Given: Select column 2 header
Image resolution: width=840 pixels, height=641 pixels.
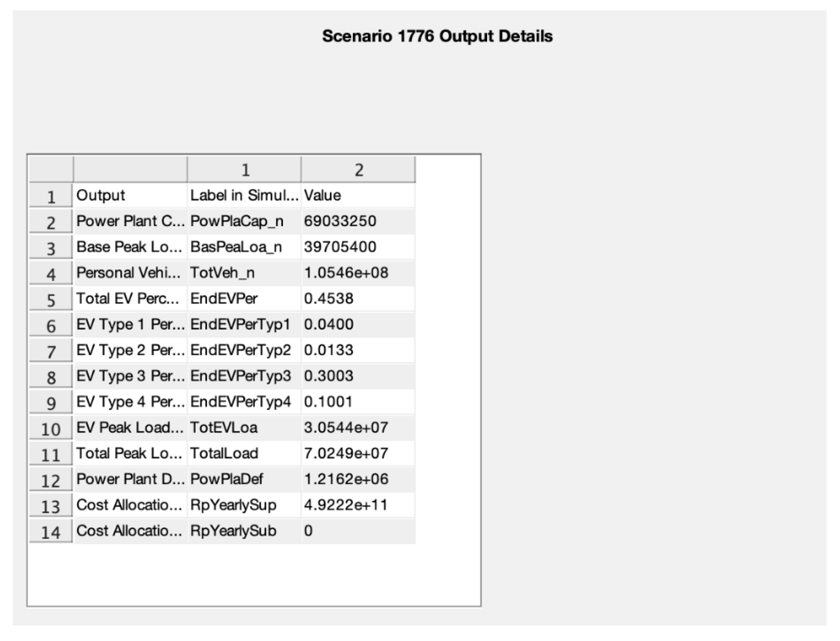Looking at the screenshot, I should pyautogui.click(x=358, y=170).
